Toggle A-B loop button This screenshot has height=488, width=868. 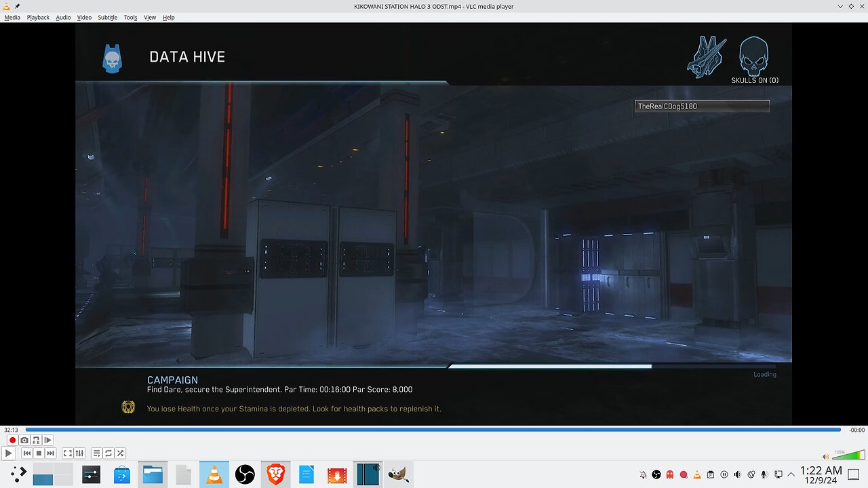coord(37,440)
